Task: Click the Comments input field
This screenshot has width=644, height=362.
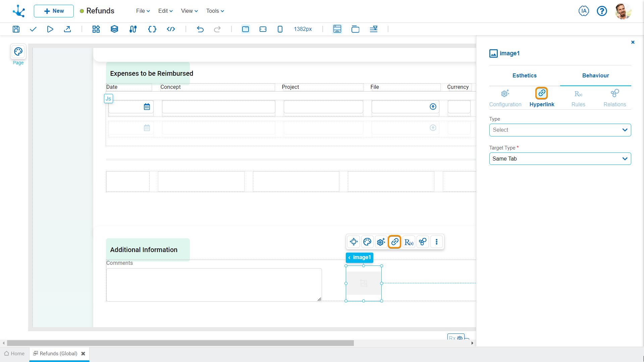Action: (x=214, y=285)
